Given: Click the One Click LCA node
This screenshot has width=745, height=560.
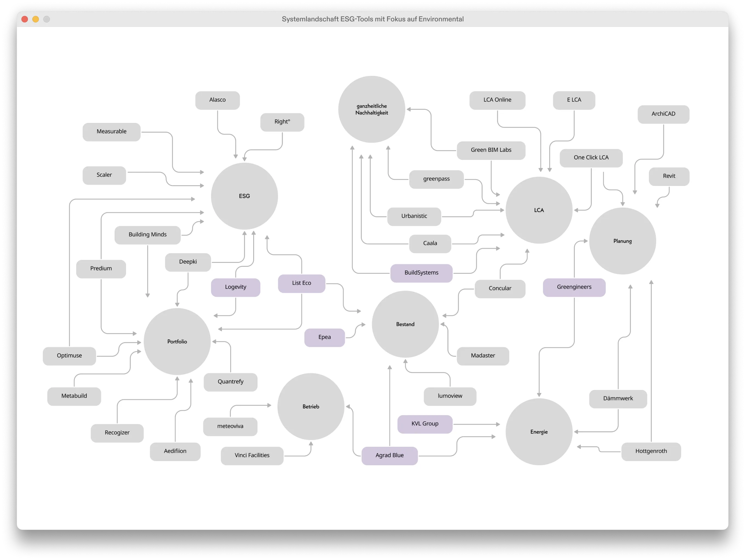Looking at the screenshot, I should tap(591, 157).
